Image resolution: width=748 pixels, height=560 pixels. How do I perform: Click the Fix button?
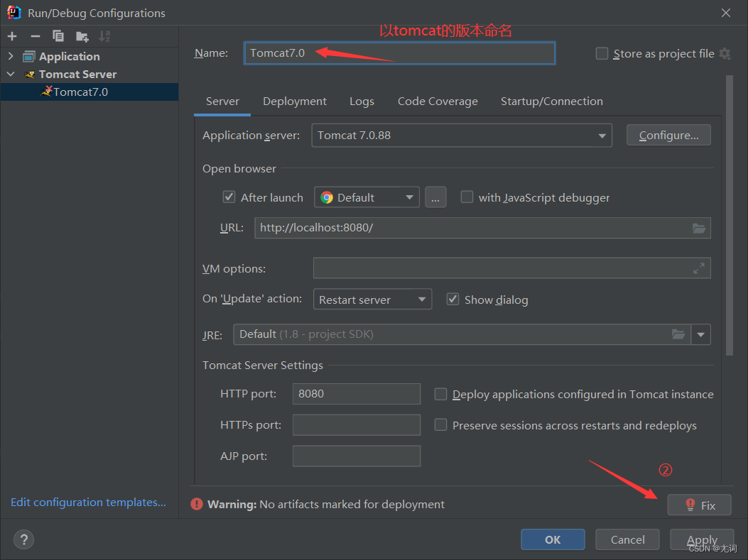coord(699,505)
